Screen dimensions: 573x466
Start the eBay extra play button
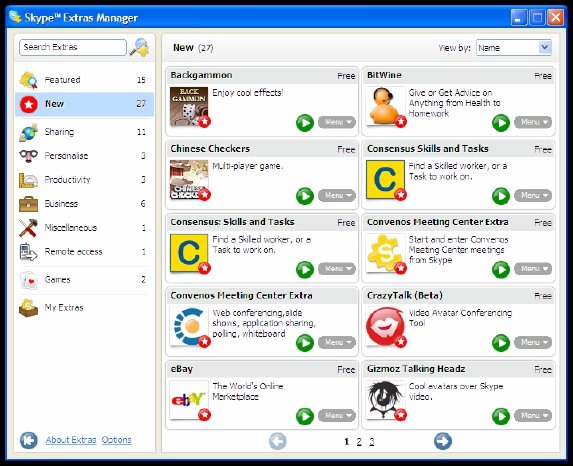pos(305,417)
